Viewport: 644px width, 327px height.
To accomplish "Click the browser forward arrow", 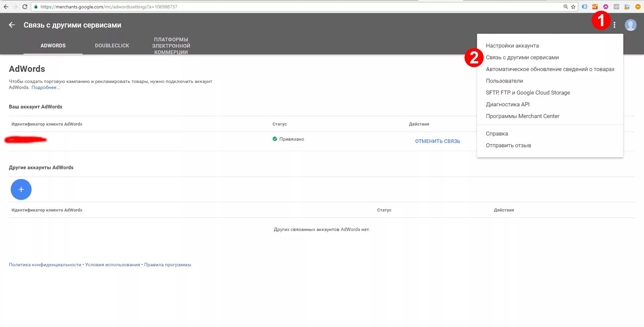I will click(x=15, y=7).
